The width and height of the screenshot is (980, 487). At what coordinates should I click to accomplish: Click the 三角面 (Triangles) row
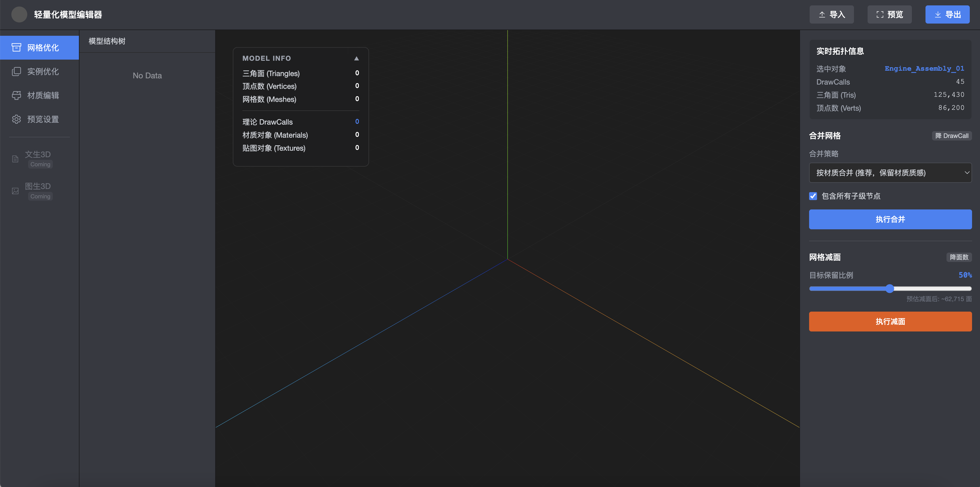click(x=301, y=74)
